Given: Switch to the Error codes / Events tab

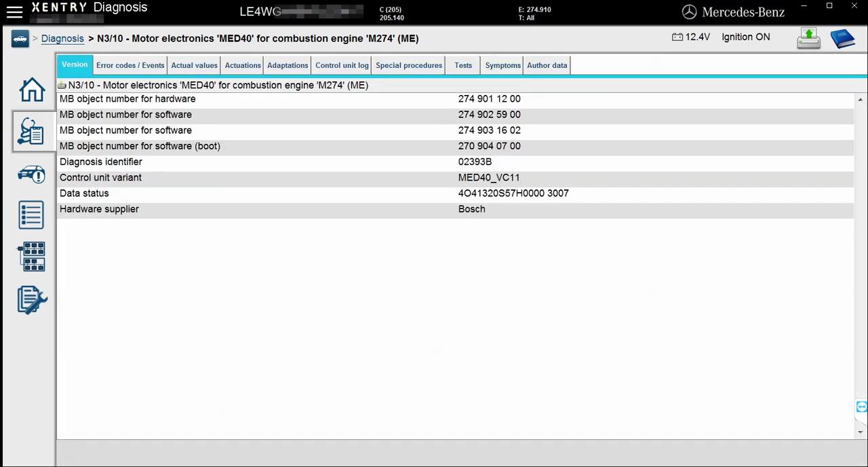Looking at the screenshot, I should pos(130,64).
